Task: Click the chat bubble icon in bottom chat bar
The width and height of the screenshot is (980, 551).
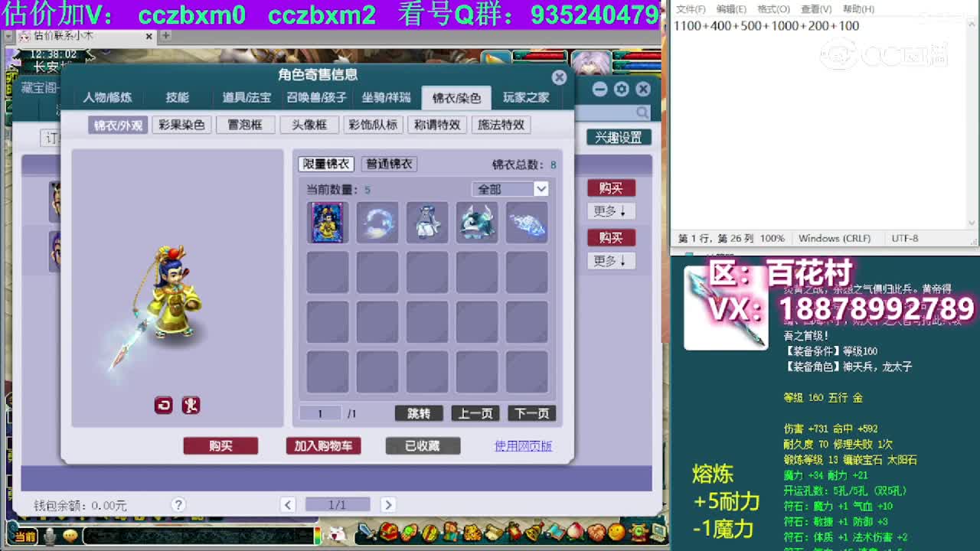Action: [70, 536]
